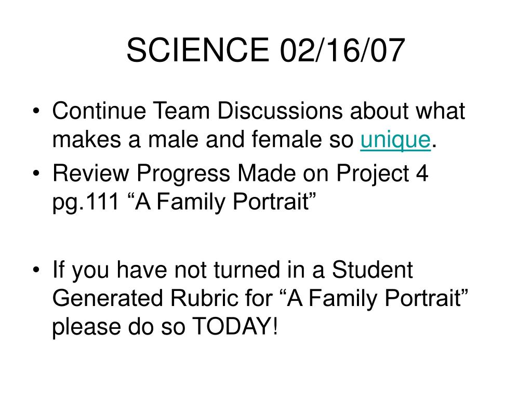This screenshot has width=532, height=399.
Task: Click the first bullet point marker
Action: point(36,111)
